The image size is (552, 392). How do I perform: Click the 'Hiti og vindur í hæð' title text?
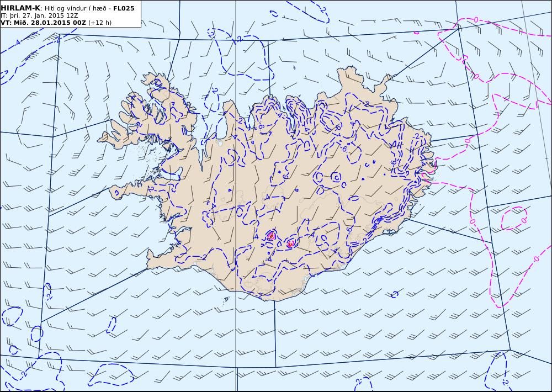(x=75, y=8)
